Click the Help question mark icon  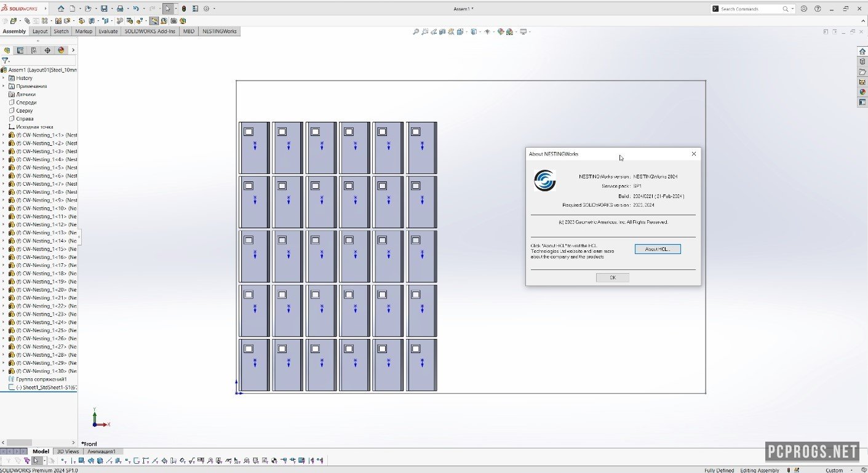click(818, 9)
